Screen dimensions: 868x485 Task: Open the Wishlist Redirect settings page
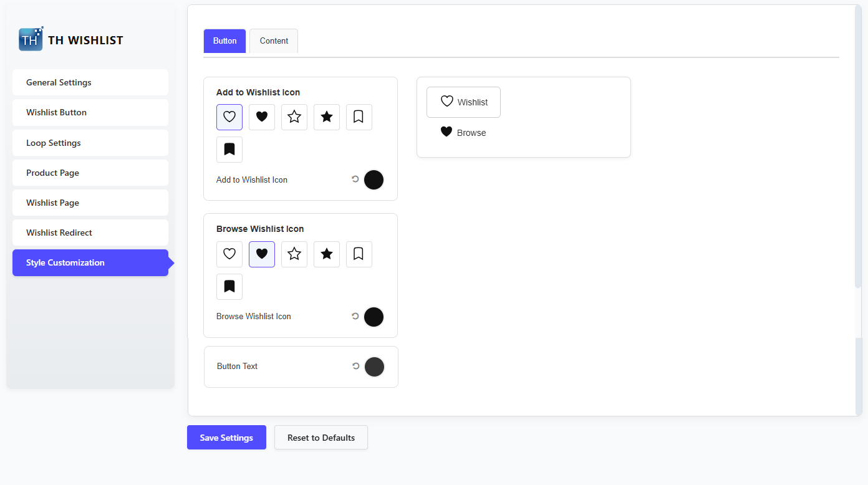[x=90, y=233]
